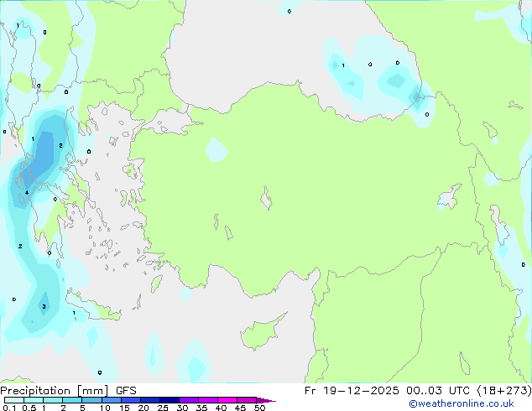
Task: Select the 5–10 mm legend color swatch
Action: [91, 400]
